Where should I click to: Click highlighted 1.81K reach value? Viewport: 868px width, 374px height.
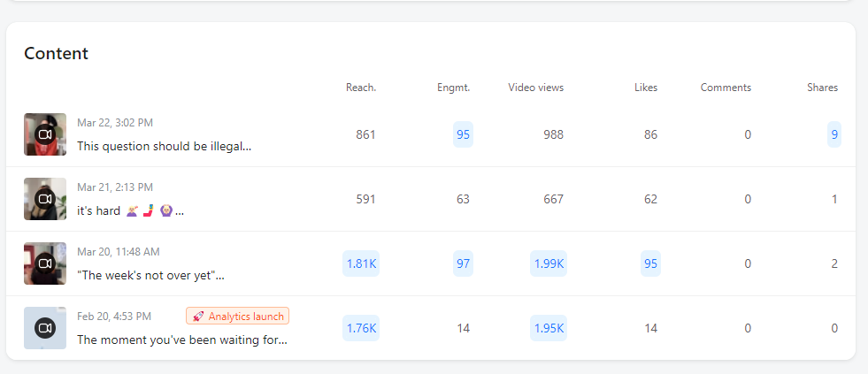pos(361,263)
